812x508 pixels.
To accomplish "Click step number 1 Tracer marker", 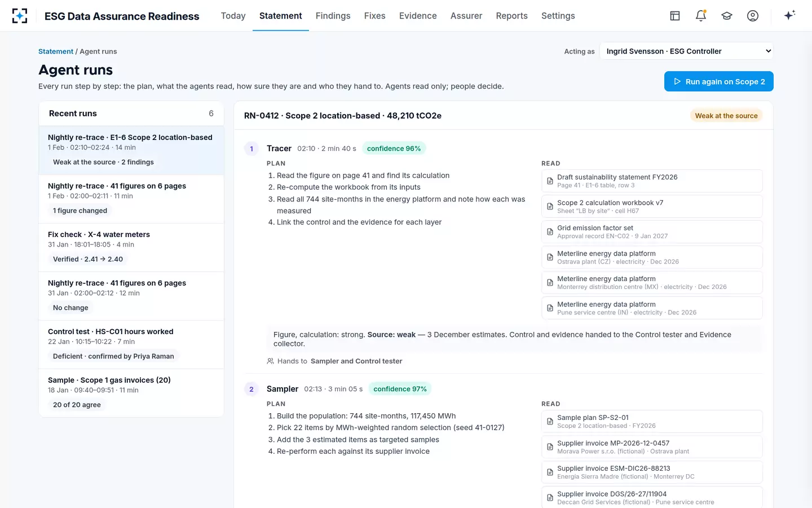I will pos(251,148).
